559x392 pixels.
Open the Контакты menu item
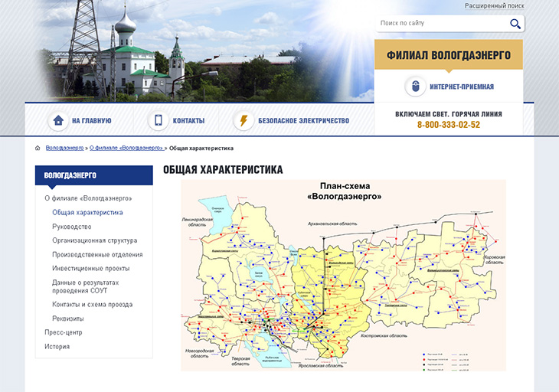pyautogui.click(x=188, y=121)
